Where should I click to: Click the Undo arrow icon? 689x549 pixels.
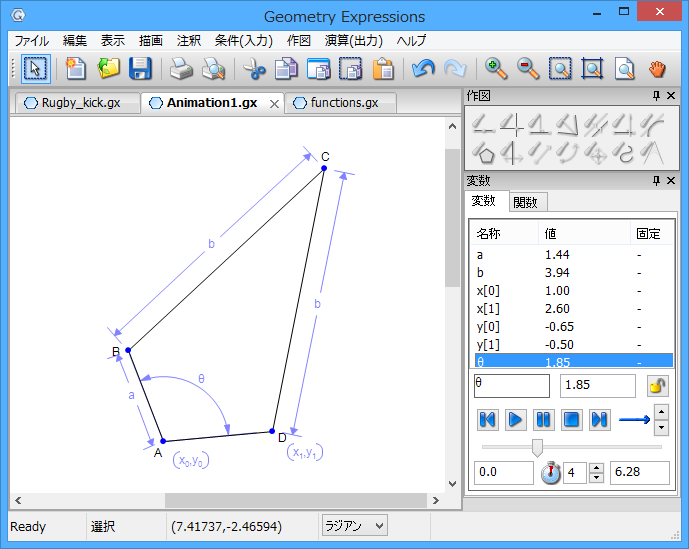tap(422, 68)
